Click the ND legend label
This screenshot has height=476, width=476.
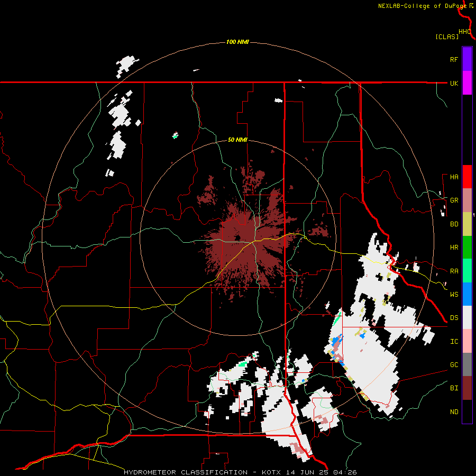454,412
